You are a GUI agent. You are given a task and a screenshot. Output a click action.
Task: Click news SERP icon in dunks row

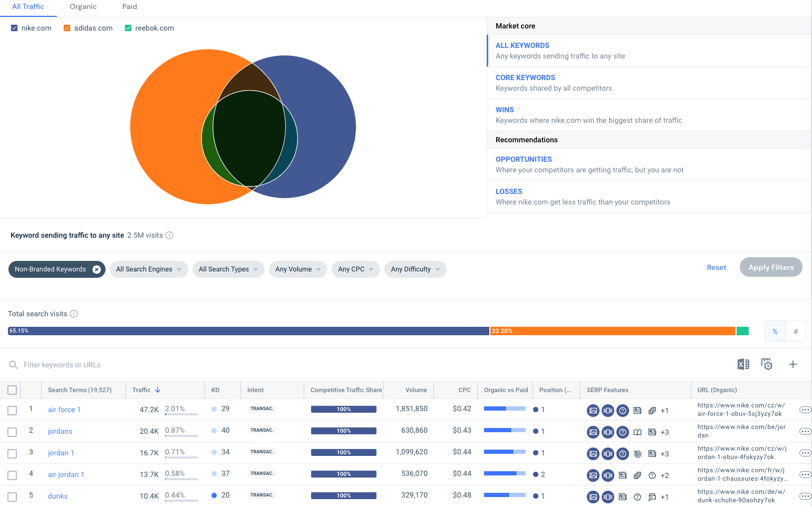[623, 497]
